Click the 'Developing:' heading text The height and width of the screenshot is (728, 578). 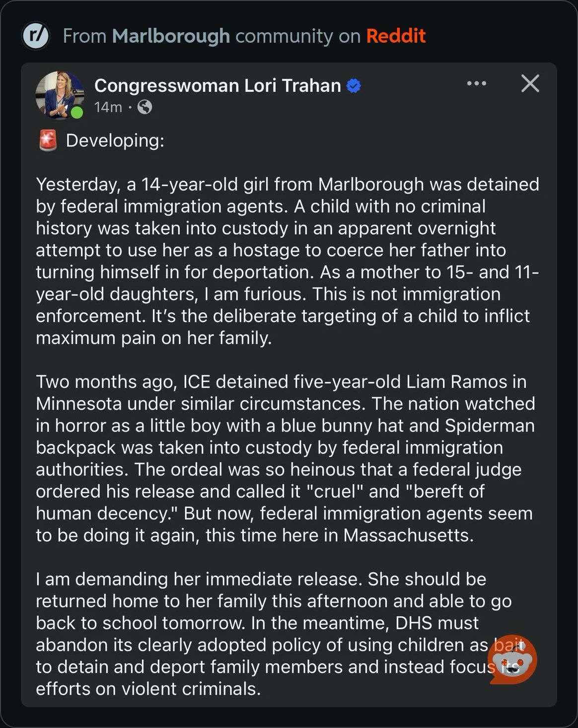point(115,141)
